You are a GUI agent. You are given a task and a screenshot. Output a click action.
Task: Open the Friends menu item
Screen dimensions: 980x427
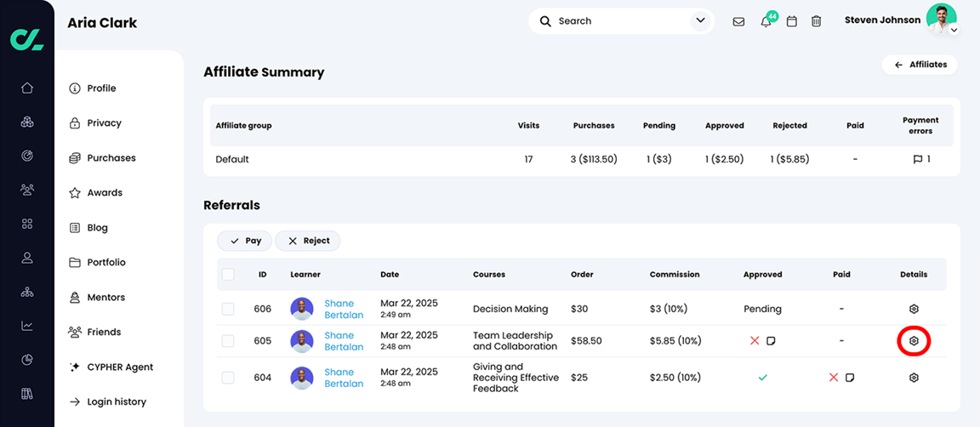pos(94,332)
